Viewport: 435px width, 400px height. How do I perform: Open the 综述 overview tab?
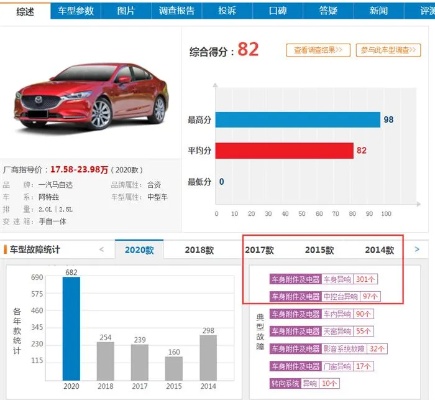[25, 11]
